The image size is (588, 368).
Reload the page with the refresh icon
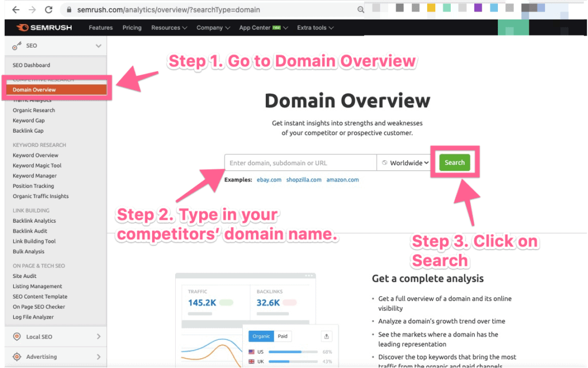tap(48, 10)
